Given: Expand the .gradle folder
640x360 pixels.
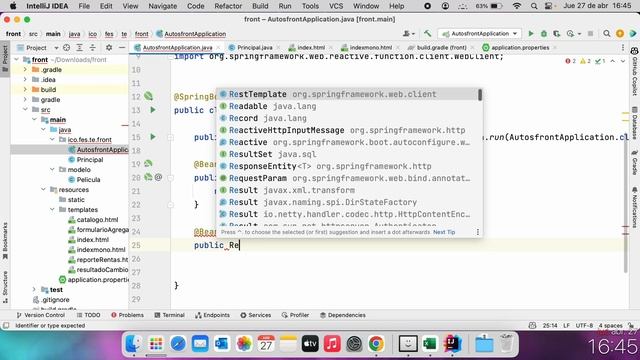Looking at the screenshot, I should pyautogui.click(x=25, y=69).
